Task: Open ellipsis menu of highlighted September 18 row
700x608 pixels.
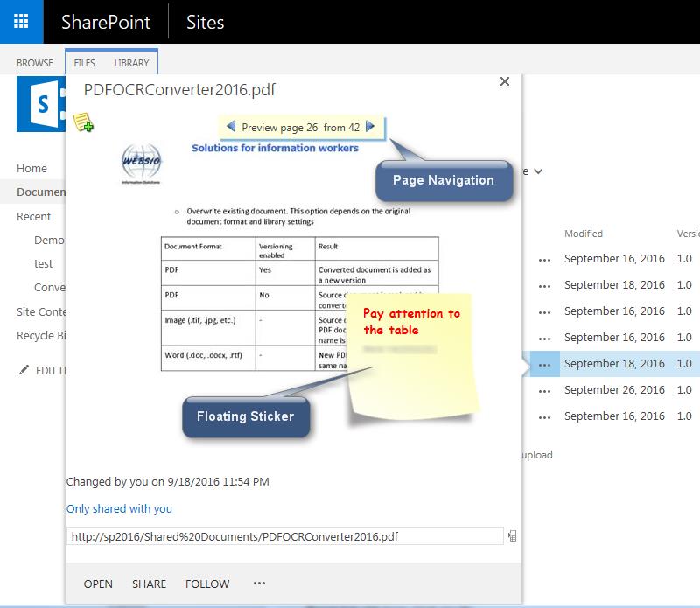Action: (545, 364)
